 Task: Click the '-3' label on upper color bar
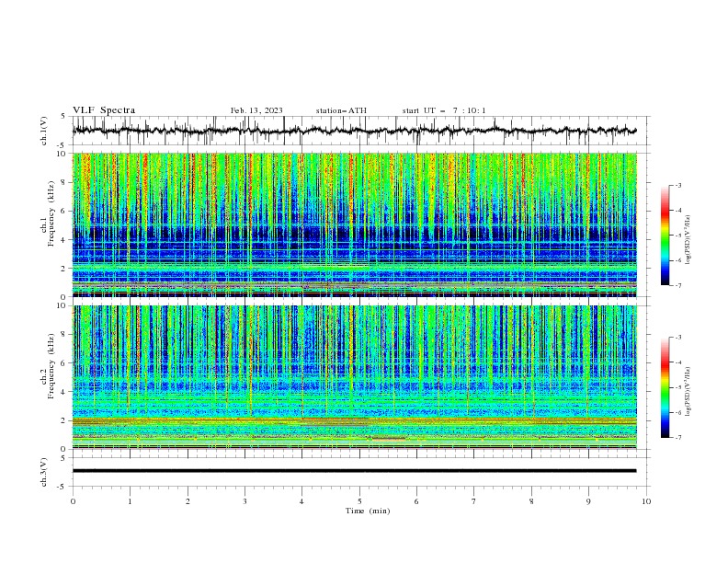pos(677,185)
